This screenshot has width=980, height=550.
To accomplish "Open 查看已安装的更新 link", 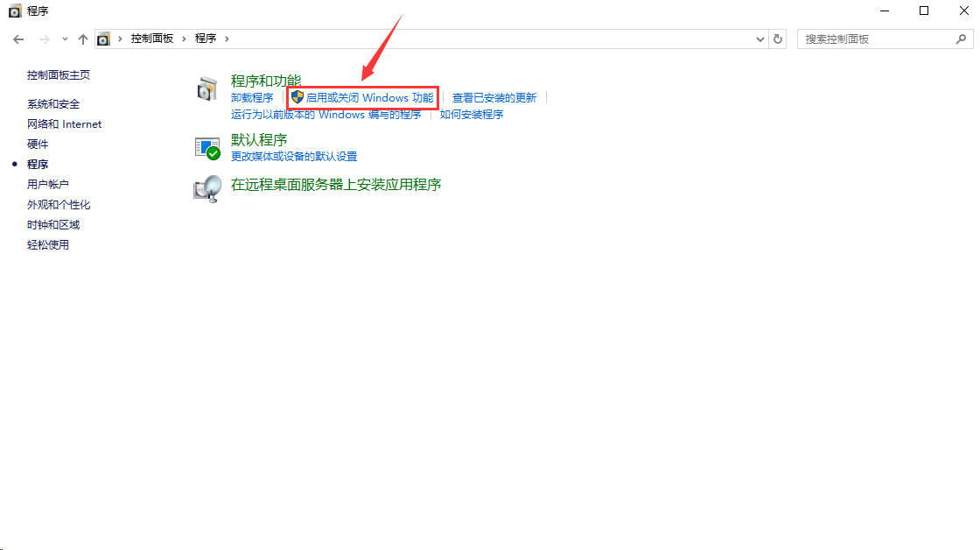I will (494, 97).
